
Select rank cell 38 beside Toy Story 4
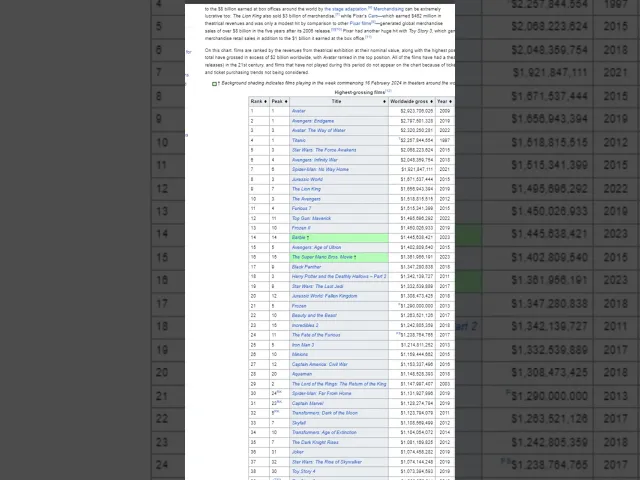259,471
